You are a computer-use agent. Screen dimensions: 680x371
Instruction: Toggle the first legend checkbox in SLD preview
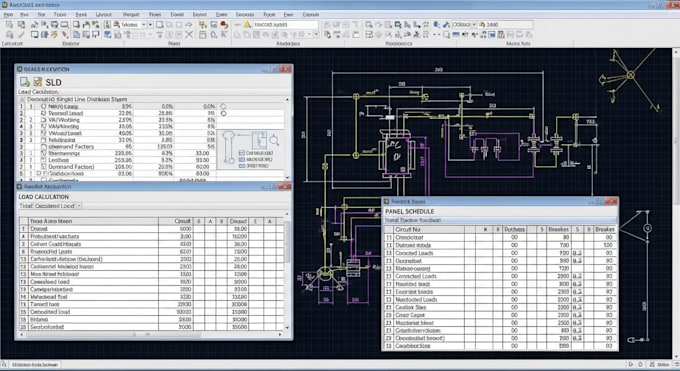pyautogui.click(x=242, y=153)
